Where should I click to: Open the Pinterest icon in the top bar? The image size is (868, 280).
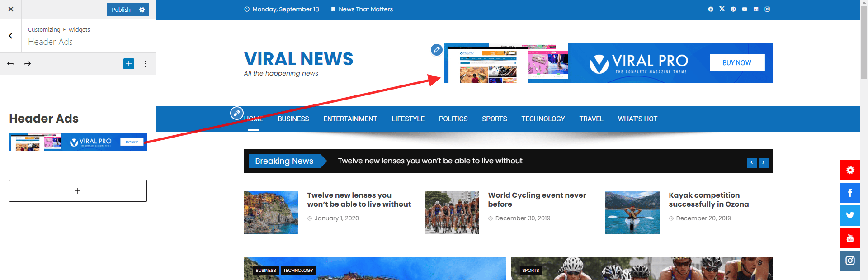733,9
